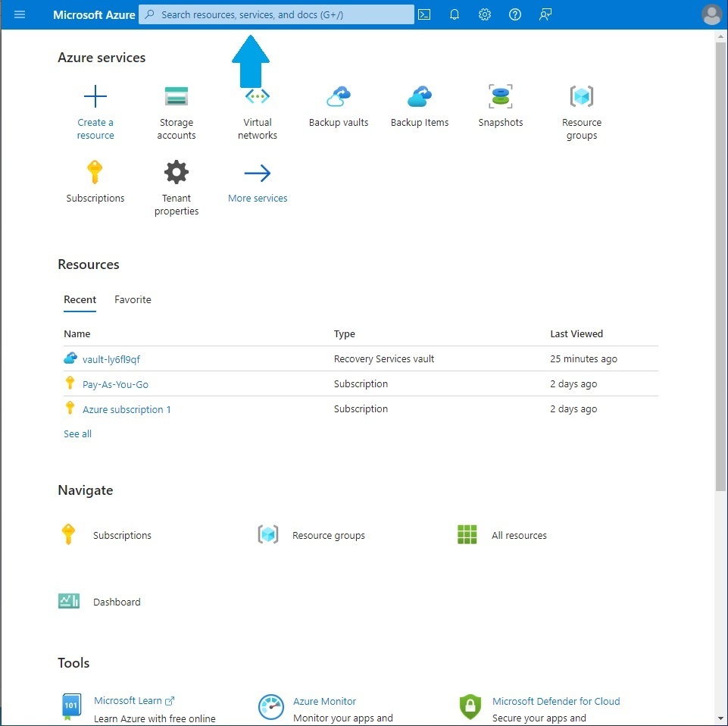Click the Microsoft Azure home title
The width and height of the screenshot is (728, 726).
coord(94,15)
